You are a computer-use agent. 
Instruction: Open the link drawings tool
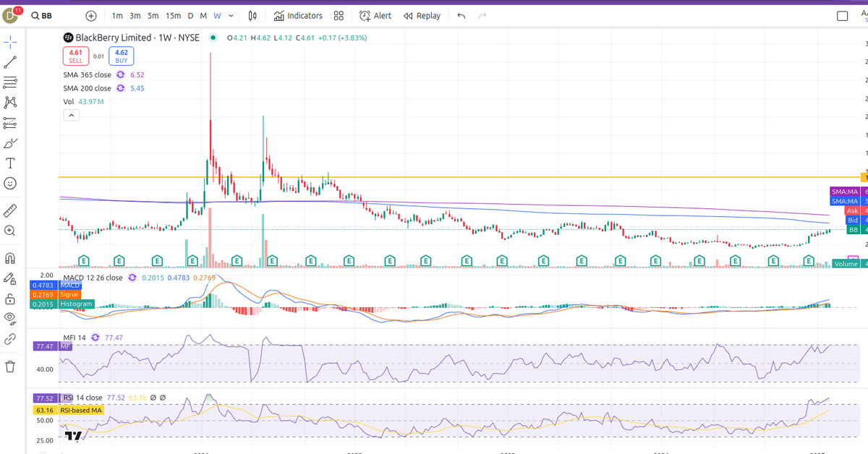click(10, 338)
